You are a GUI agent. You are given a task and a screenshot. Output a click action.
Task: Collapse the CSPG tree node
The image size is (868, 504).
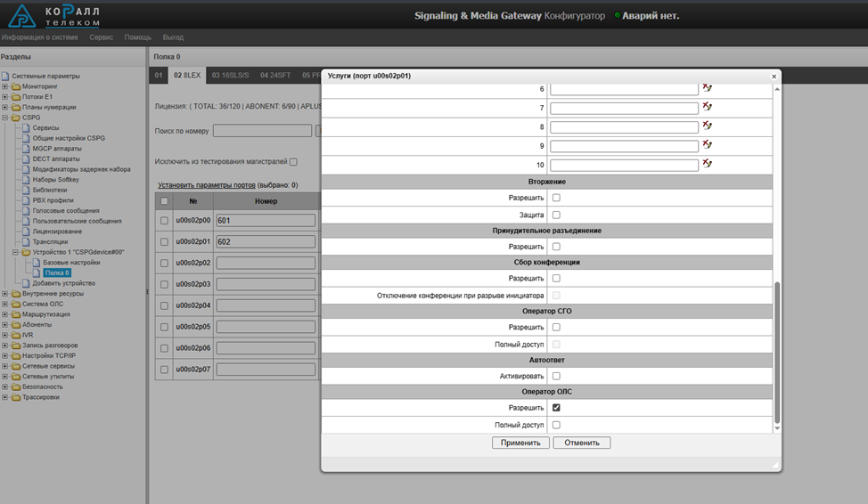(x=5, y=118)
